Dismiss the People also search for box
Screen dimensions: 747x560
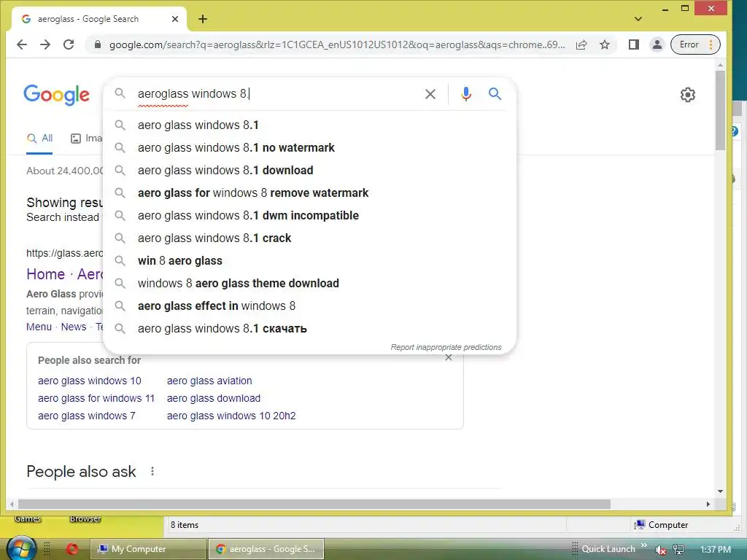pyautogui.click(x=449, y=357)
